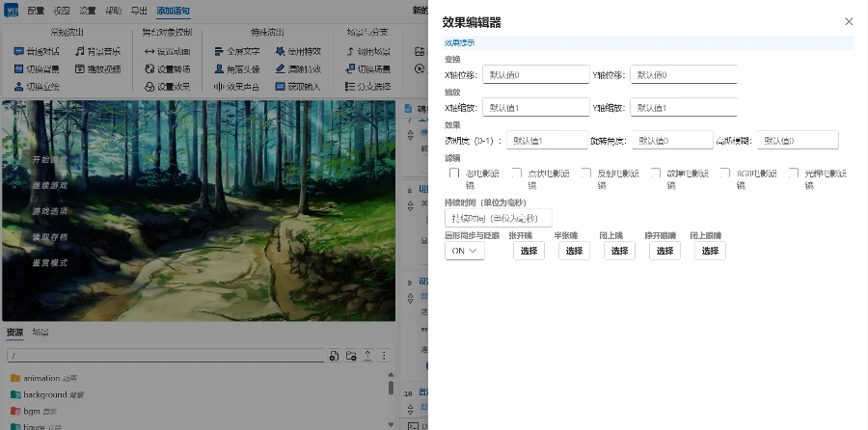Enable the 点状电影滤镜 dot film filter checkbox
The height and width of the screenshot is (430, 868).
[x=517, y=174]
